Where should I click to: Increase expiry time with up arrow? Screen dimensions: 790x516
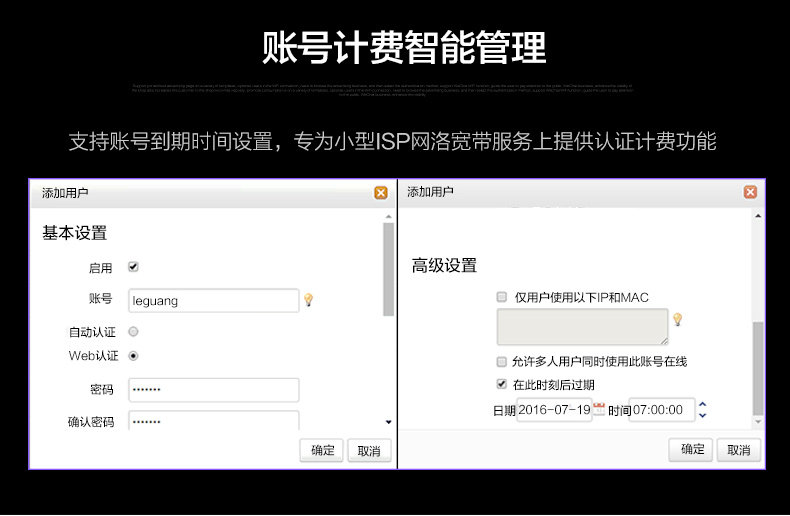(702, 405)
